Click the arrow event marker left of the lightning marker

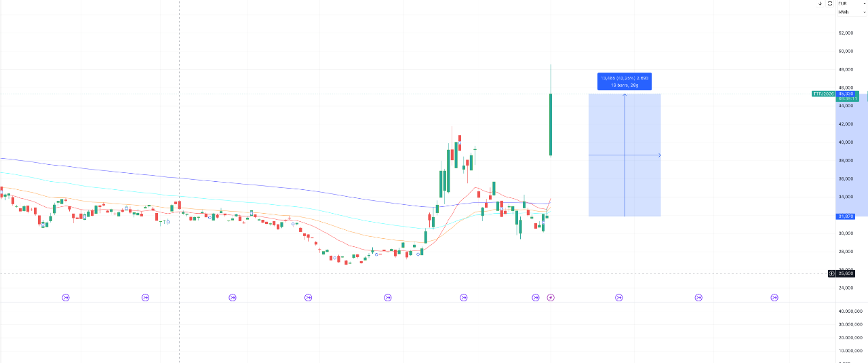tap(536, 297)
